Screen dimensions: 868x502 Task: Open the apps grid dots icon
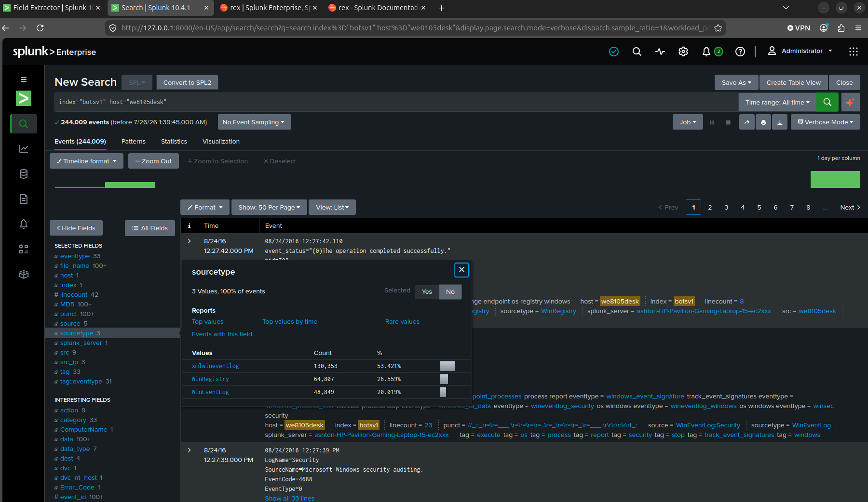point(854,52)
